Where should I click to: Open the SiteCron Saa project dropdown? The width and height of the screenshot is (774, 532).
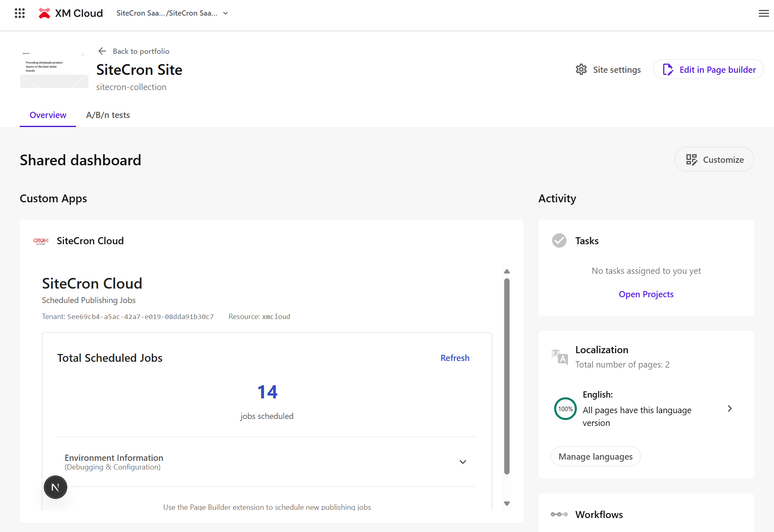172,13
